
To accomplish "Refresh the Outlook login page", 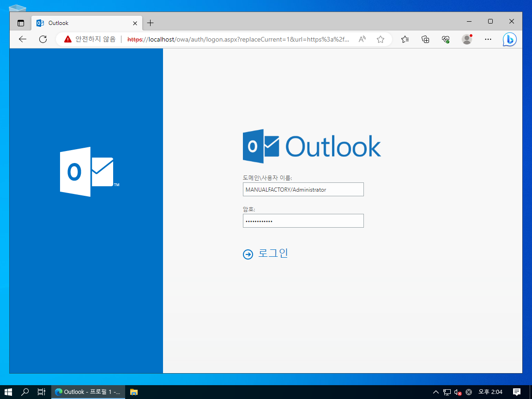I will pyautogui.click(x=43, y=39).
